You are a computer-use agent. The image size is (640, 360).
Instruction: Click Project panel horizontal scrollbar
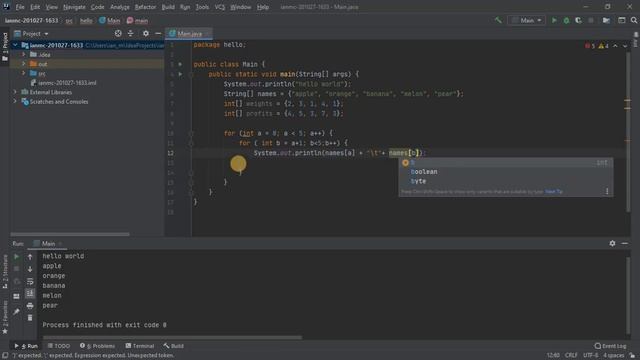[x=70, y=234]
